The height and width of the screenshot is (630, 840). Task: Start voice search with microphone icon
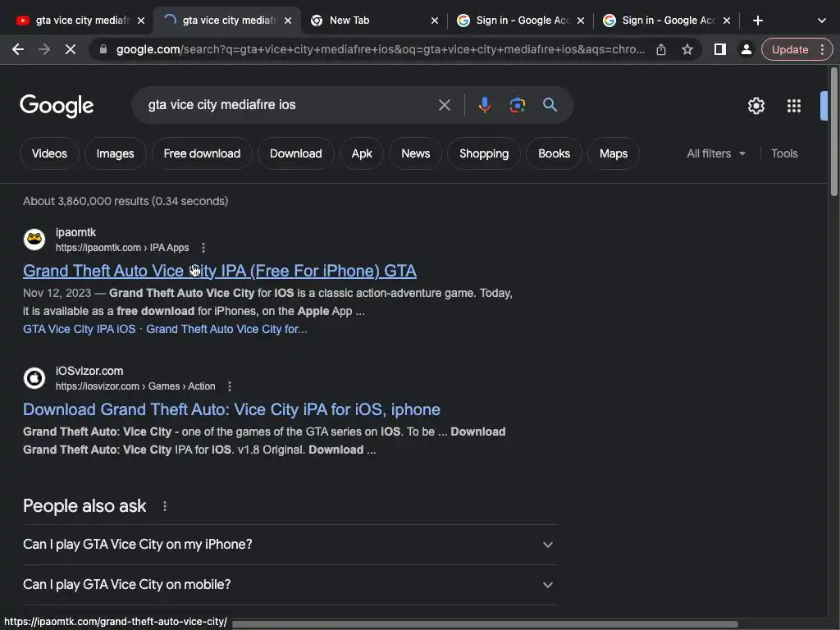(x=485, y=105)
